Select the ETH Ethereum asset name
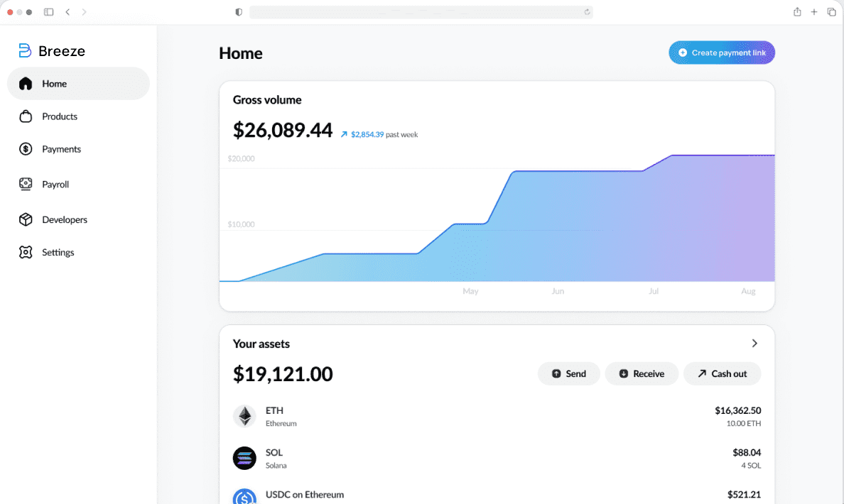 pyautogui.click(x=281, y=416)
